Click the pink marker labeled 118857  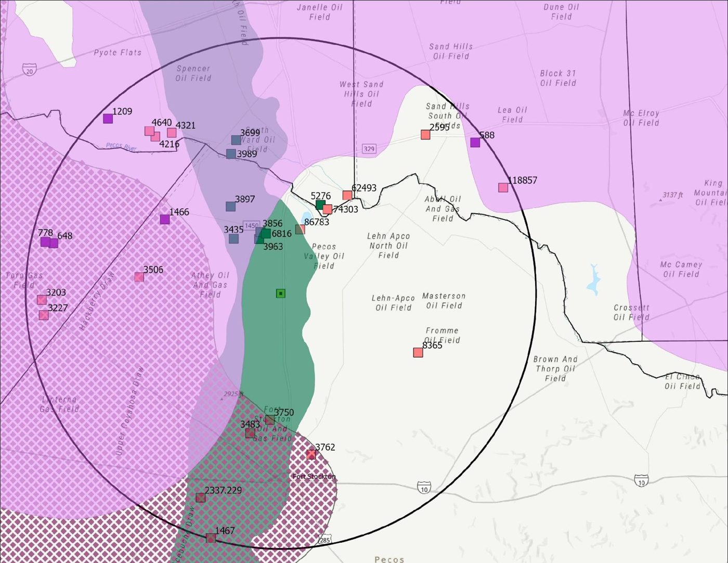coord(503,188)
